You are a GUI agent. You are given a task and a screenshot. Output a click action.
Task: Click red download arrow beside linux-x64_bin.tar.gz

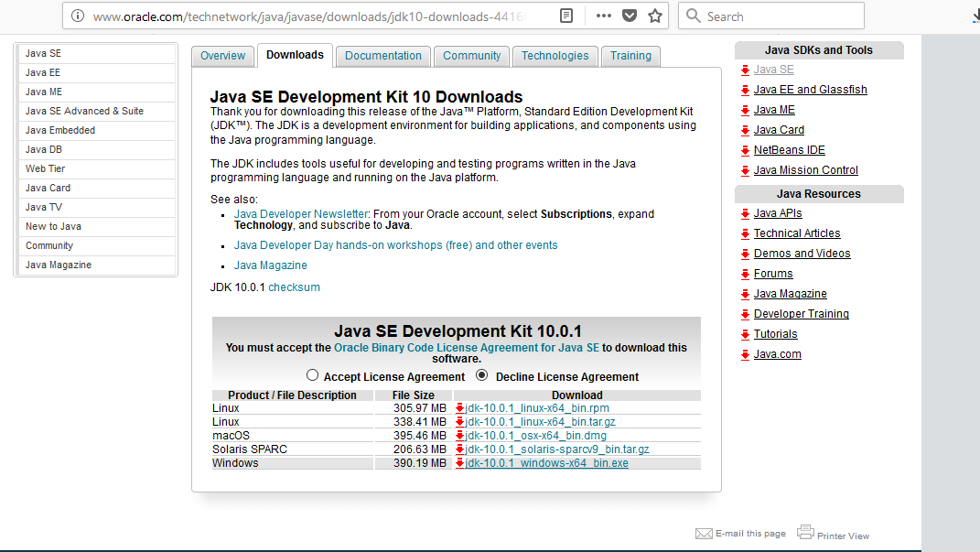coord(459,422)
